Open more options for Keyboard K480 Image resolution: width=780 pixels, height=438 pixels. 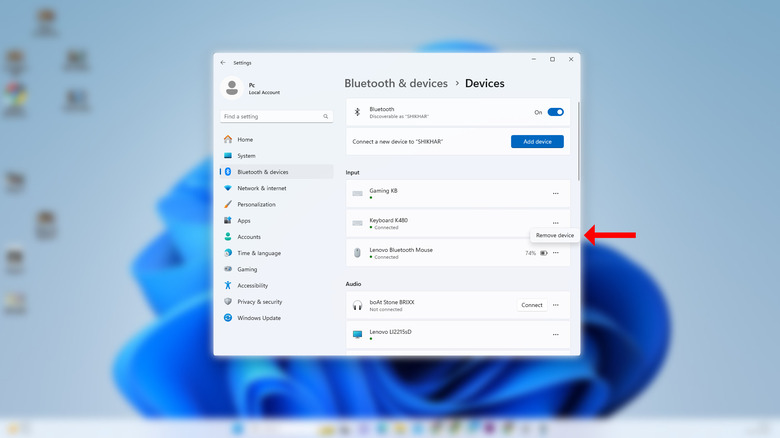(556, 223)
